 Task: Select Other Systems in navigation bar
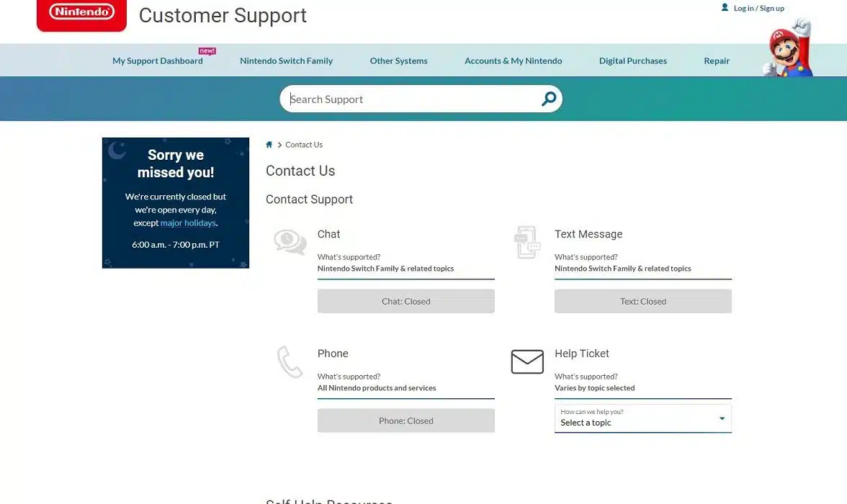click(x=398, y=61)
